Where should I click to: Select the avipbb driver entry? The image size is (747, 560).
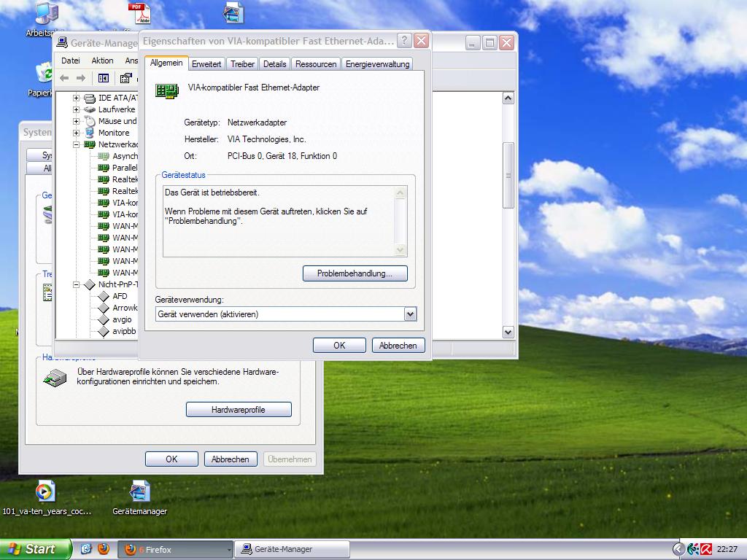click(124, 331)
